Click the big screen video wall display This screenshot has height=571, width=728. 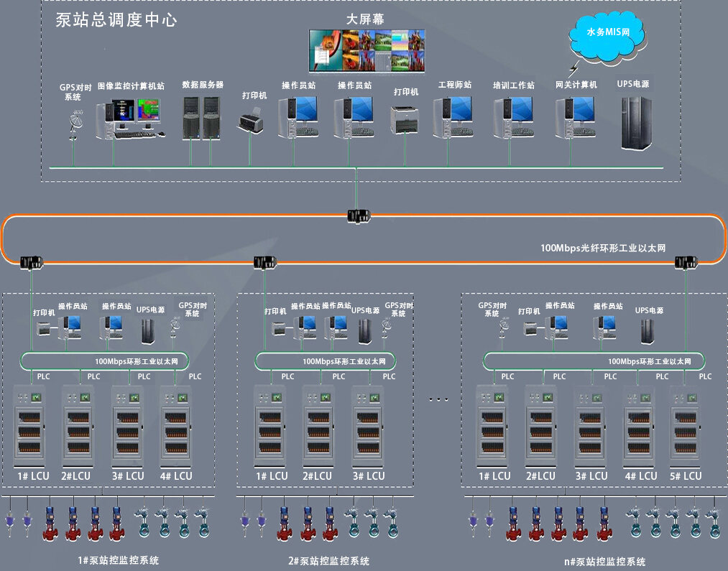tap(367, 50)
